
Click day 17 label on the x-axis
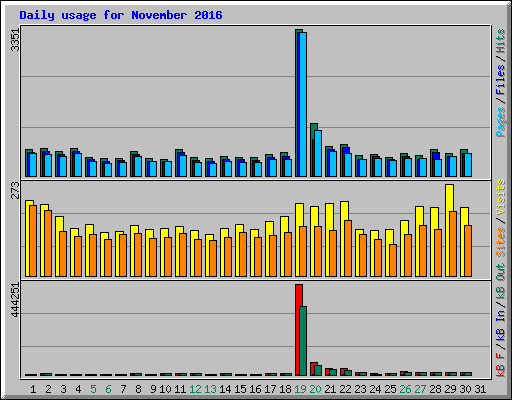coord(270,389)
